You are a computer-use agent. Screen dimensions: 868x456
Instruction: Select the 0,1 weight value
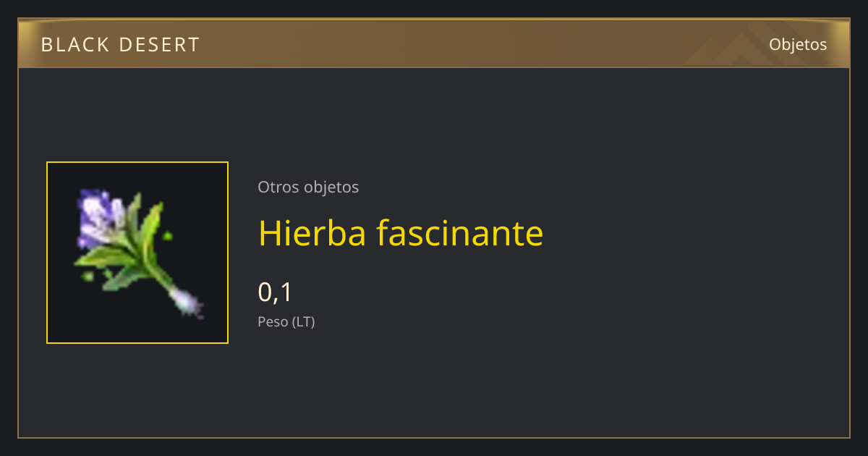click(275, 292)
